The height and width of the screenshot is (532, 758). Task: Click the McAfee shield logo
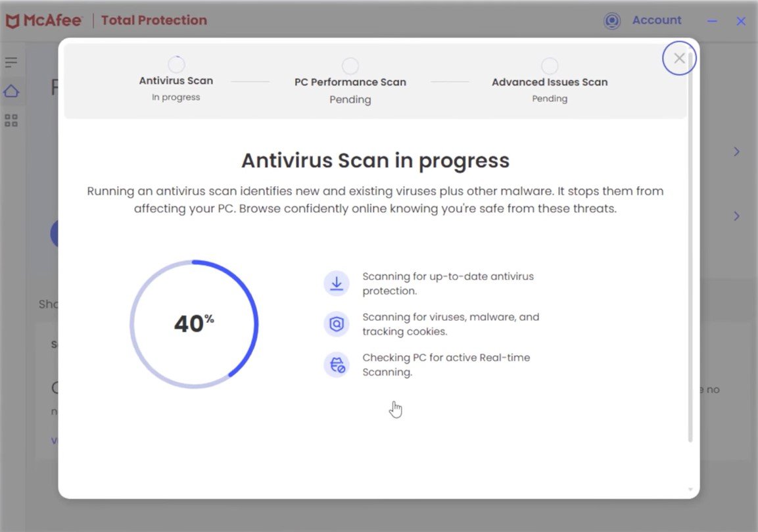coord(12,21)
